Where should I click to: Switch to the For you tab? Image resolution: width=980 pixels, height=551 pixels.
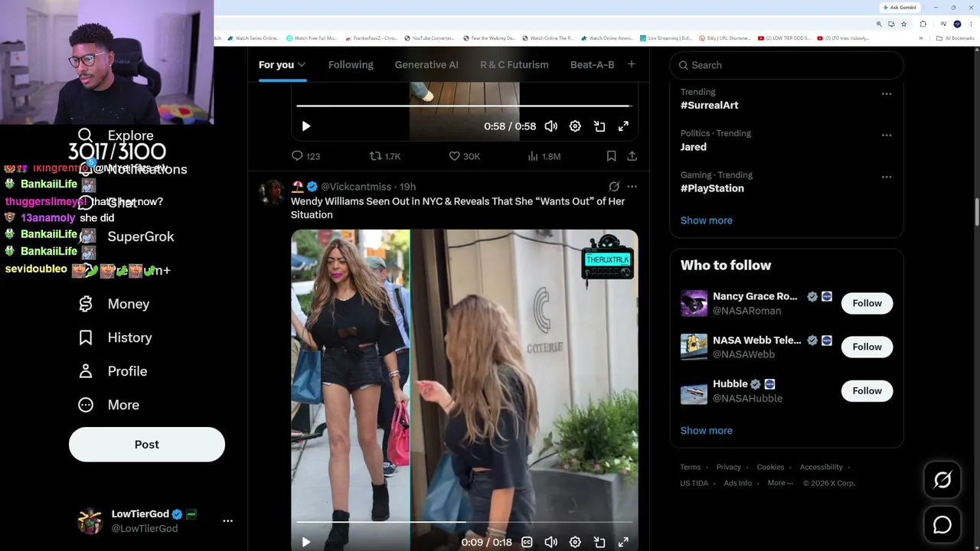coord(276,65)
